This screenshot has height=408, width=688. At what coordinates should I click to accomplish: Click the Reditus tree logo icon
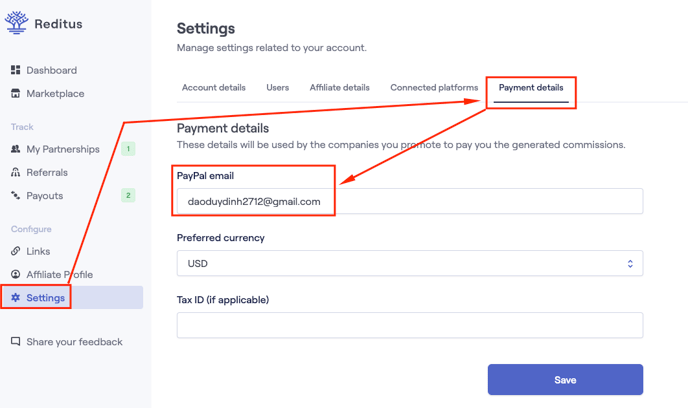(17, 23)
